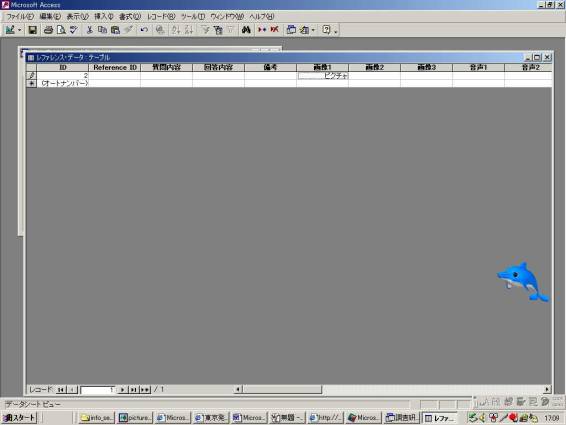The width and height of the screenshot is (566, 425).
Task: Click the Delete Record icon
Action: [x=275, y=30]
